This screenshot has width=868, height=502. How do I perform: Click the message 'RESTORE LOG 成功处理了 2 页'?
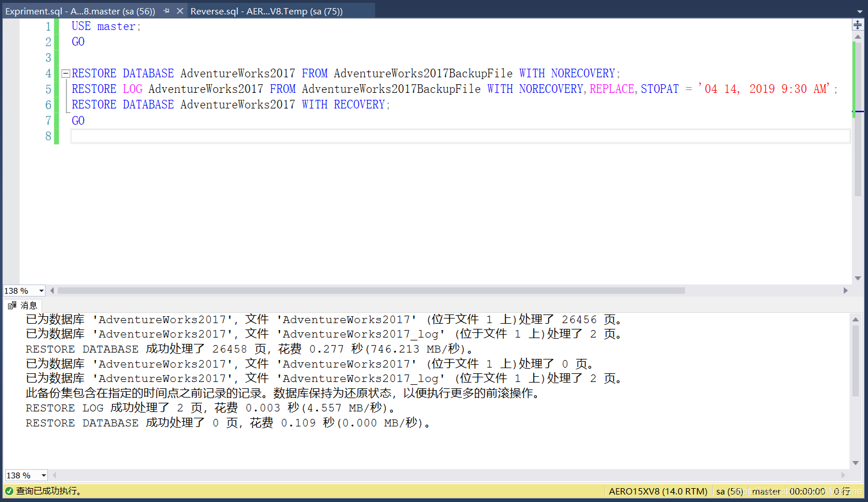[211, 408]
